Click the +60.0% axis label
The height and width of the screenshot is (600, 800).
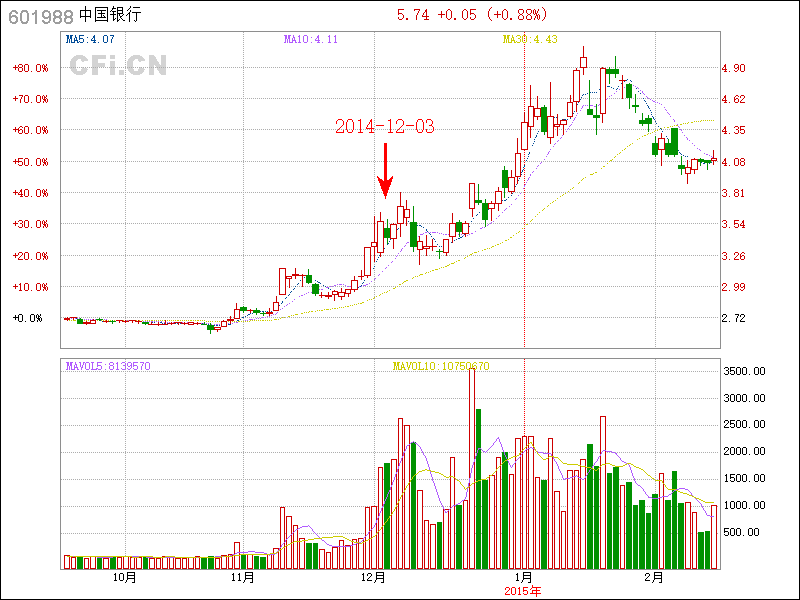coord(31,130)
